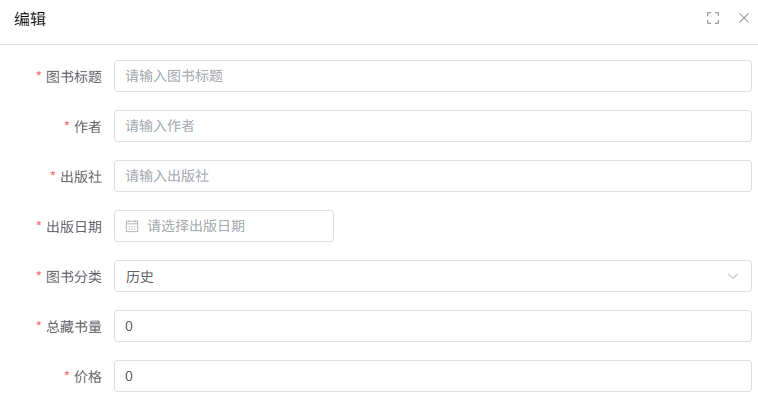Click the 总藏书量 label text

[x=74, y=326]
